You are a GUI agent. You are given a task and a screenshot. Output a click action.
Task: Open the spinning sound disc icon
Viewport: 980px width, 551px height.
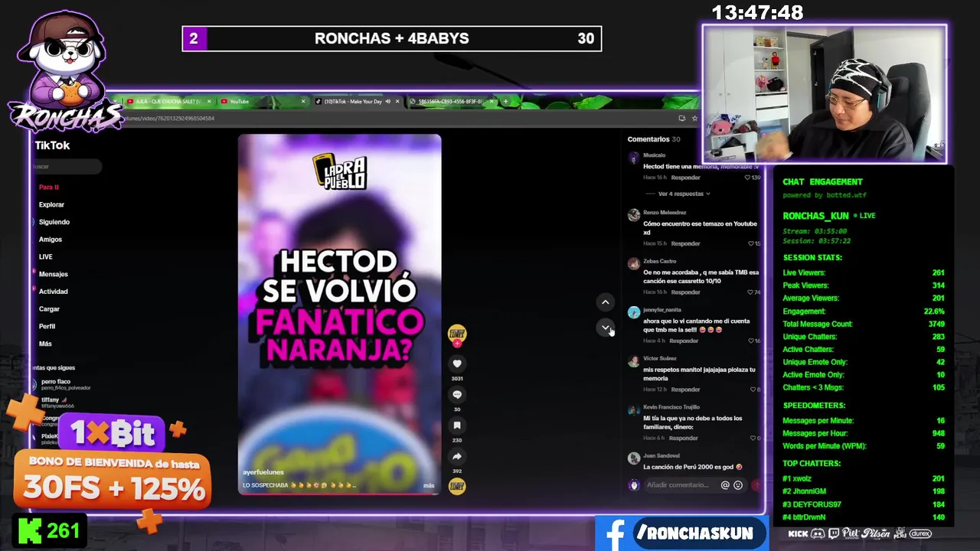[x=457, y=486]
